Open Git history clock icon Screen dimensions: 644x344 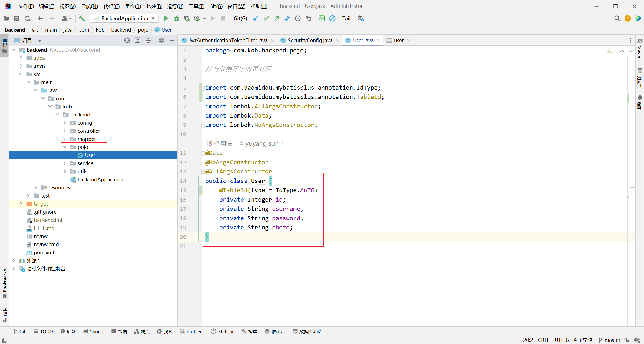[298, 18]
